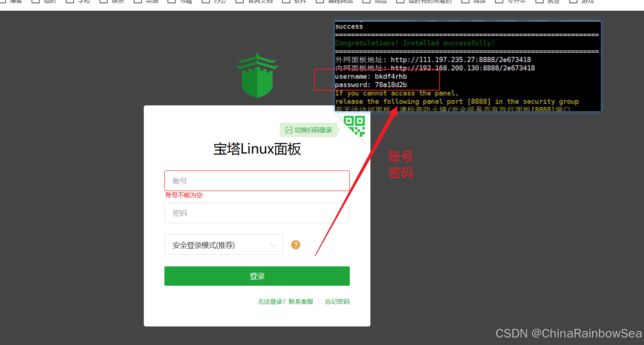Click the 忘记密码 forgot password link
This screenshot has width=644, height=345.
pos(337,301)
